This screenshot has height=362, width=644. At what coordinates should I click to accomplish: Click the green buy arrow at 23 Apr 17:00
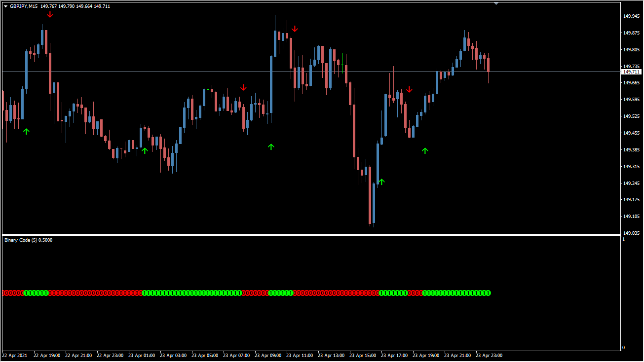coord(381,181)
